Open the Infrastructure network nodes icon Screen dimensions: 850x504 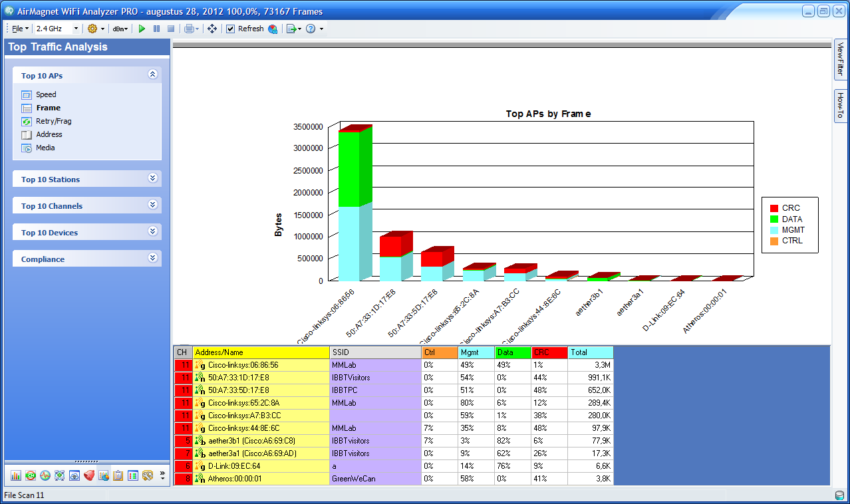tap(60, 475)
